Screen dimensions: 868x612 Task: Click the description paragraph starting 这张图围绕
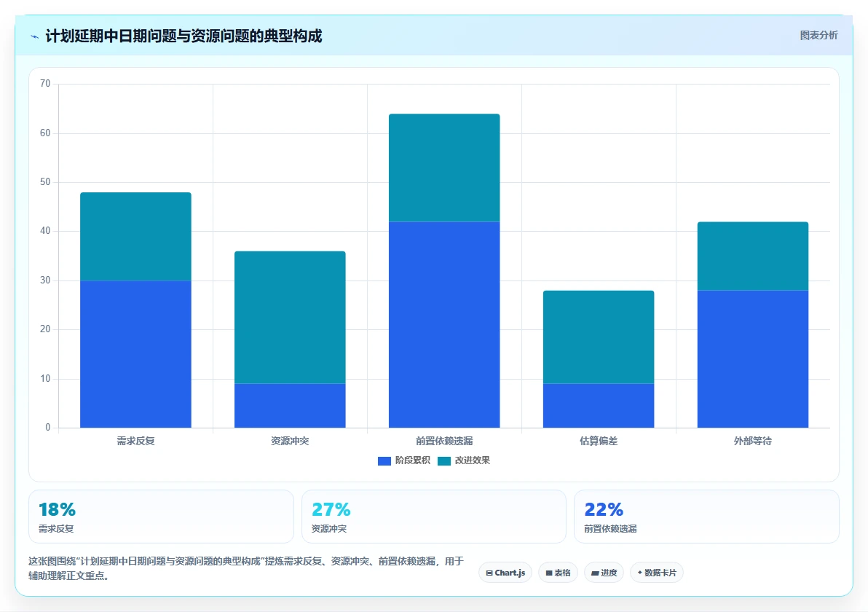tap(246, 569)
